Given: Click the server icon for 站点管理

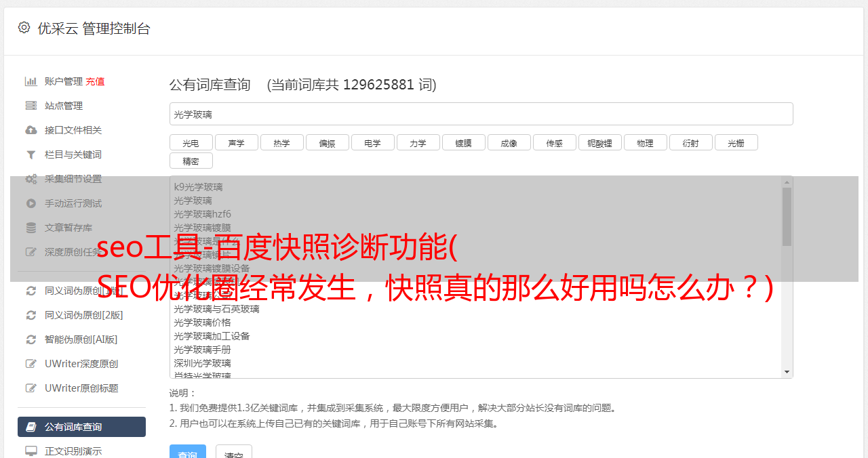Looking at the screenshot, I should (x=31, y=106).
